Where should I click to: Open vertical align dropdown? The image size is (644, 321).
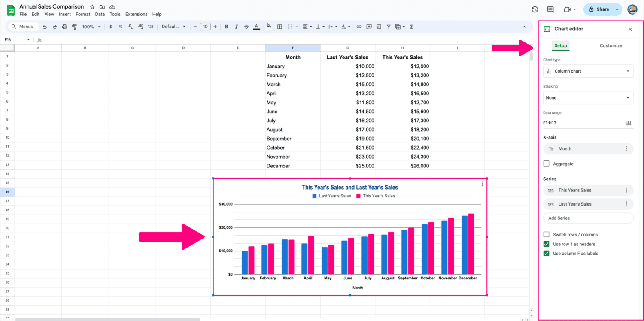[320, 27]
